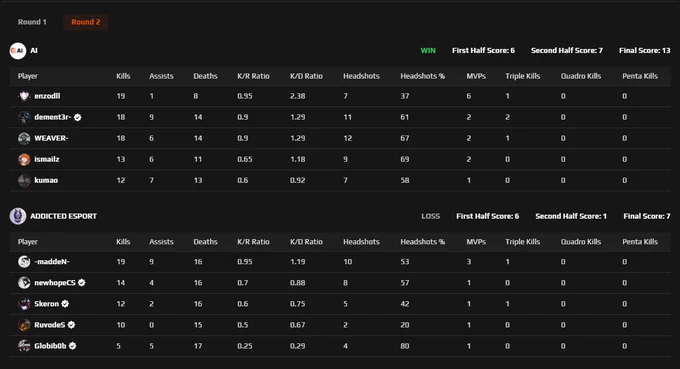680x369 pixels.
Task: Open WEAVER-'s avatar
Action: point(24,138)
